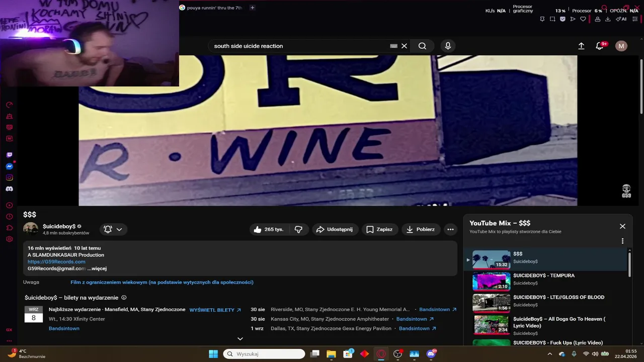The height and width of the screenshot is (362, 644).
Task: Open subscription notification bell dropdown
Action: (113, 229)
